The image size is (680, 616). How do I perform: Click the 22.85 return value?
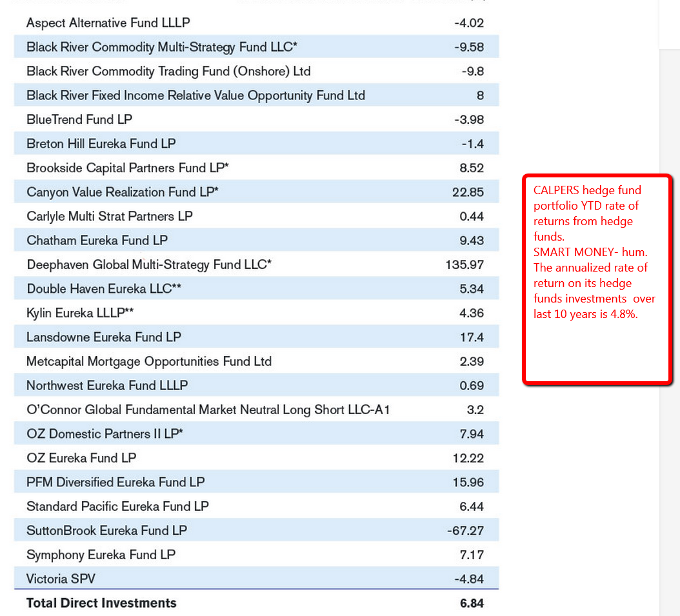pos(468,192)
